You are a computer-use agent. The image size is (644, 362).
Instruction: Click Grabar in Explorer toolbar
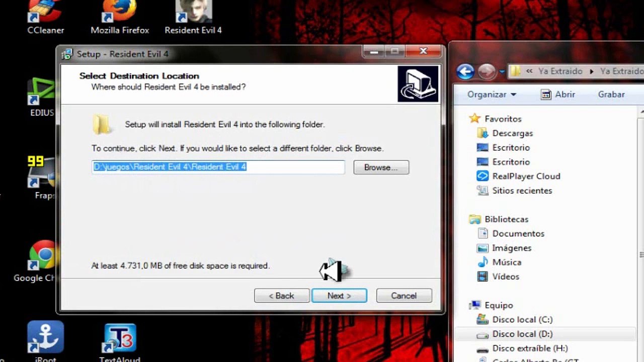pos(611,95)
